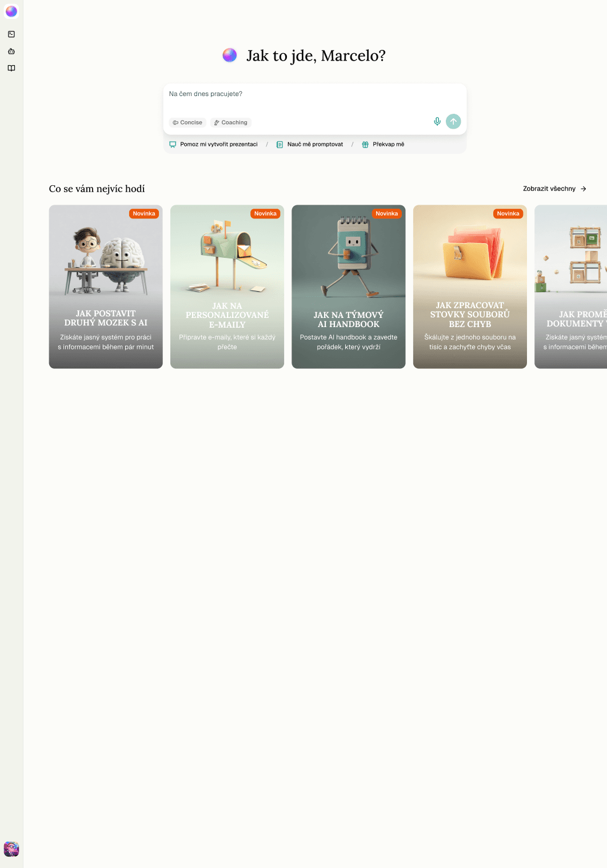Click the arrow next to 'Zobrazit všechny'
The image size is (607, 868).
(x=584, y=189)
